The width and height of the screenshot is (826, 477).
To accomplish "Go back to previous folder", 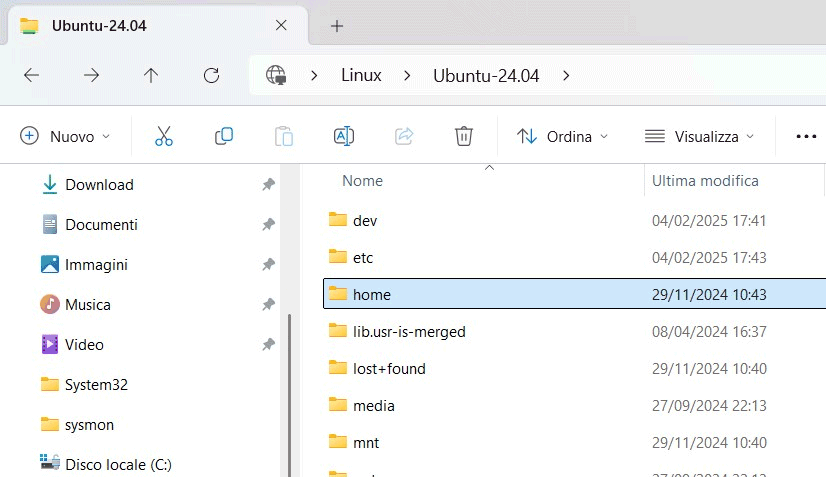I will [x=32, y=75].
